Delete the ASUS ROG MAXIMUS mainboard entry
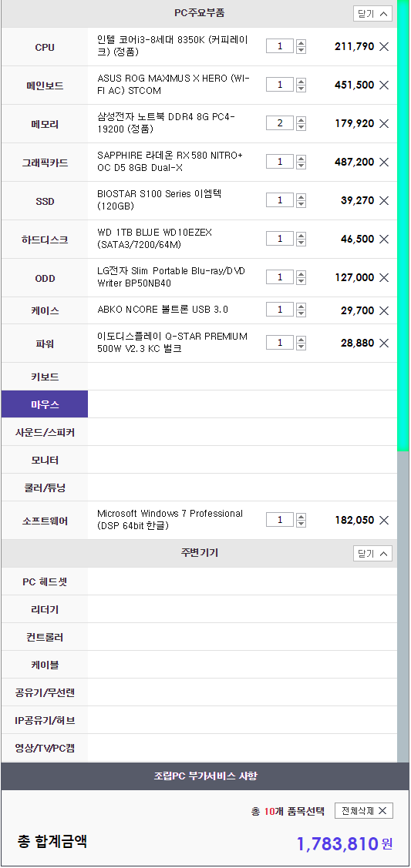 pyautogui.click(x=384, y=85)
